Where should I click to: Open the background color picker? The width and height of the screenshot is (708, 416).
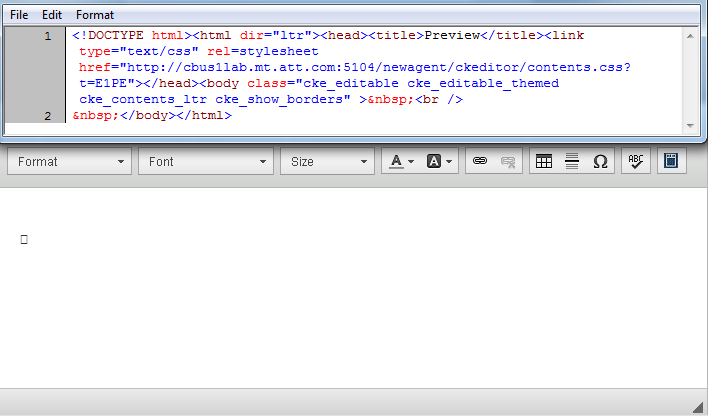pyautogui.click(x=439, y=161)
